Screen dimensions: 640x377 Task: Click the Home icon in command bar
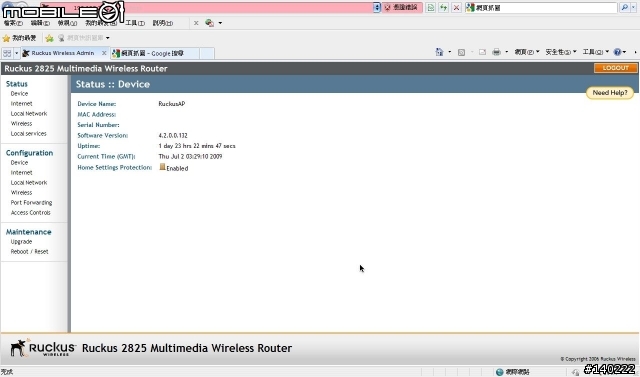tap(439, 52)
